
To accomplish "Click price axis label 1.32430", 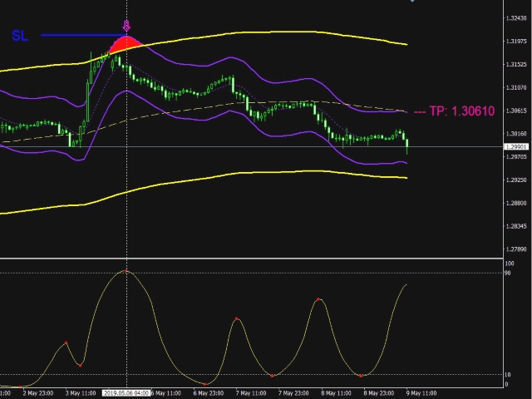I will point(516,18).
